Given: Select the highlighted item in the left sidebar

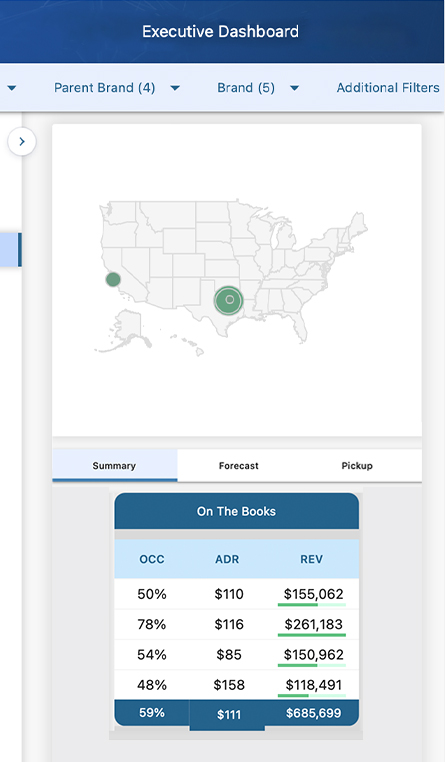Looking at the screenshot, I should coord(11,250).
